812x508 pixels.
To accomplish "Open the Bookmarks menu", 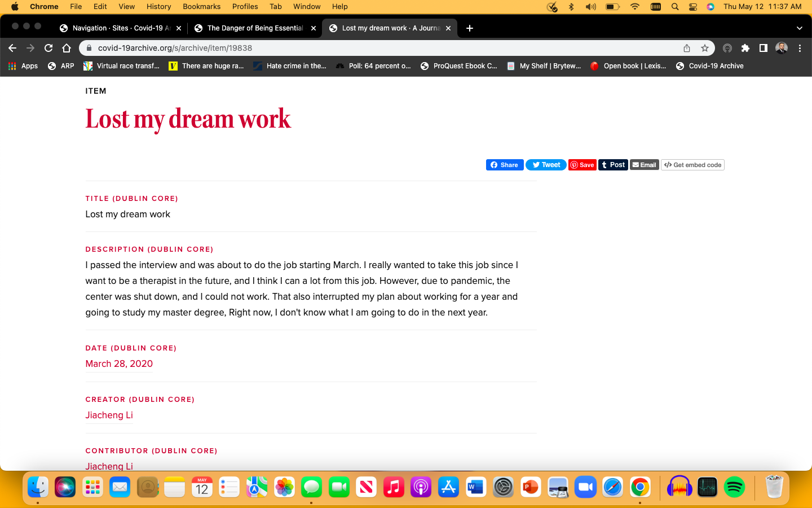I will tap(201, 6).
